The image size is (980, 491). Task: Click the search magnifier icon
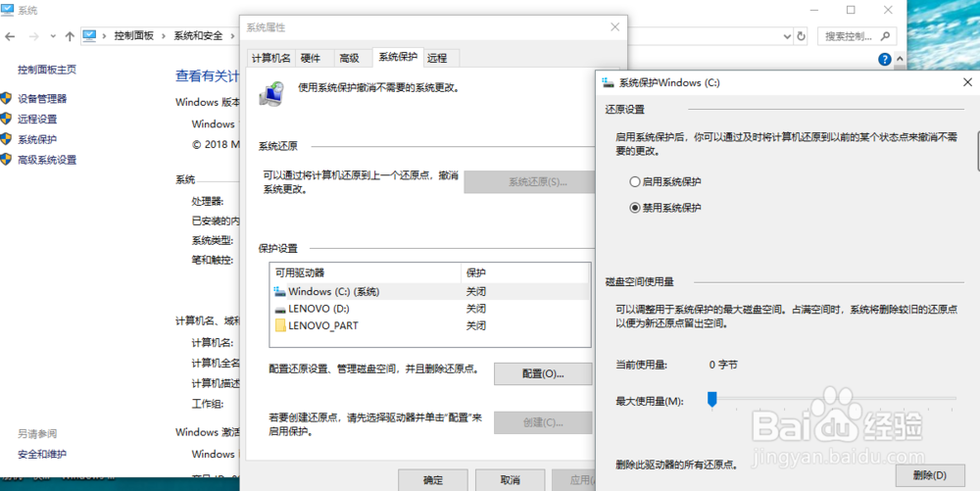pos(885,36)
